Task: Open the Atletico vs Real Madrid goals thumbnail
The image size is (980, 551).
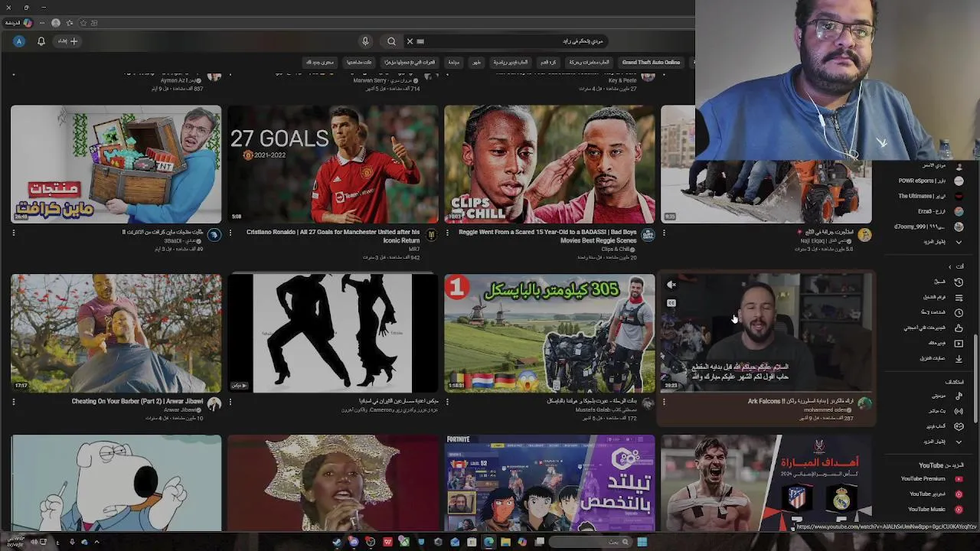Action: coord(766,483)
